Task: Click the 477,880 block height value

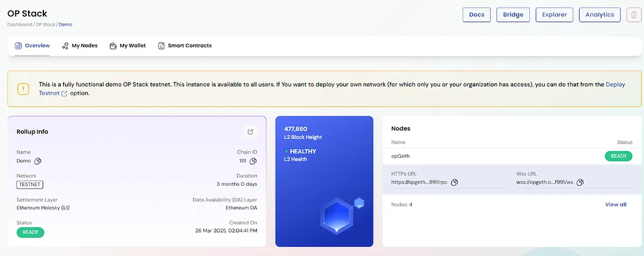Action: point(296,129)
